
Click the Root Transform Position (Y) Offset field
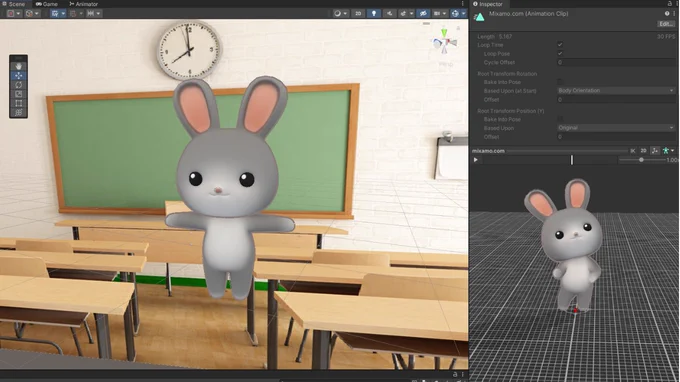pos(616,137)
